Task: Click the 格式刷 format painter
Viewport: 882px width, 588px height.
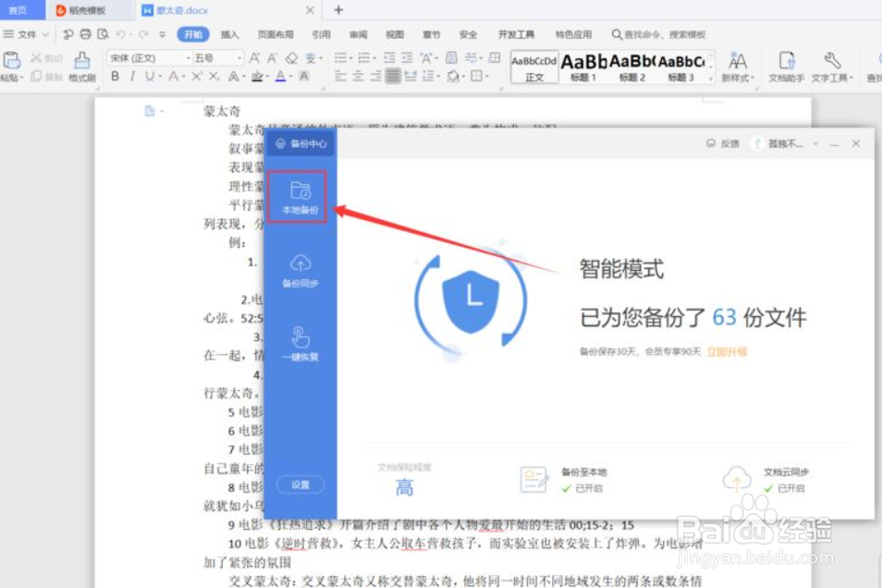Action: coord(82,67)
